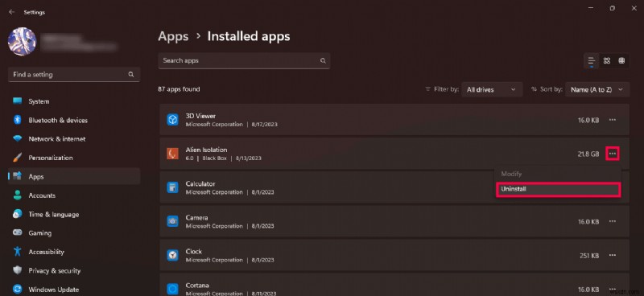Click the Accessibility figure icon
This screenshot has width=644, height=296.
[17, 251]
